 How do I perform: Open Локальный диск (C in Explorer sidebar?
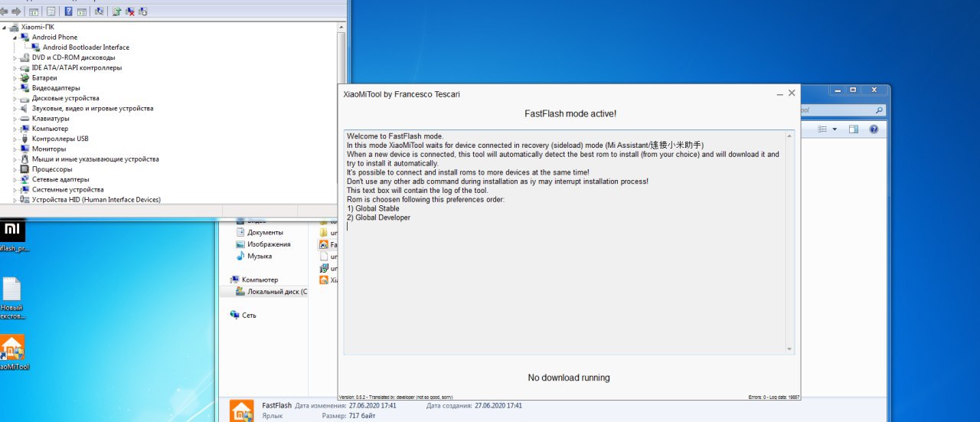(277, 292)
